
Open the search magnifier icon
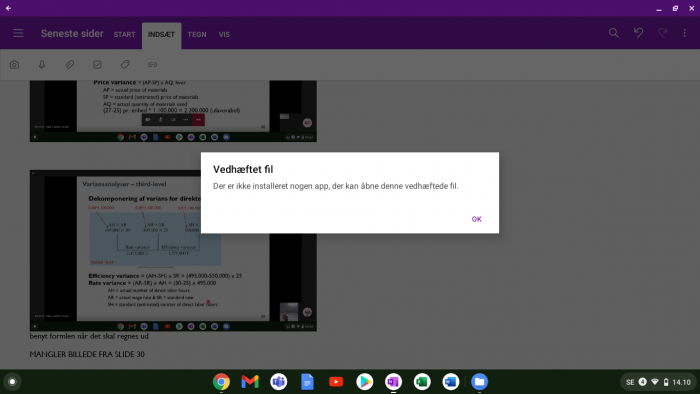(614, 33)
